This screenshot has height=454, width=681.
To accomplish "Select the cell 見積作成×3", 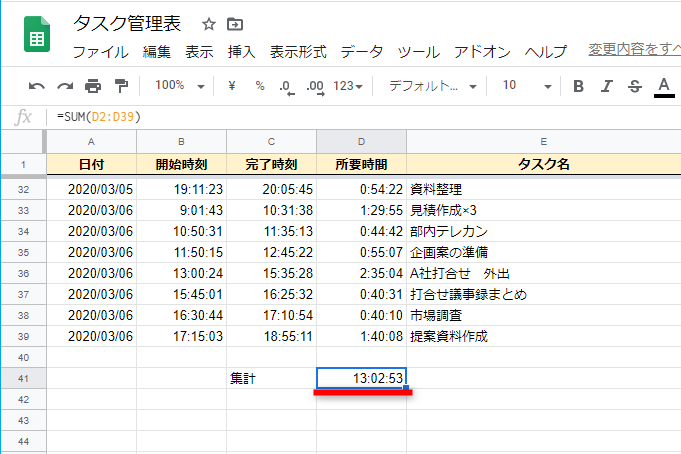I will coord(544,210).
